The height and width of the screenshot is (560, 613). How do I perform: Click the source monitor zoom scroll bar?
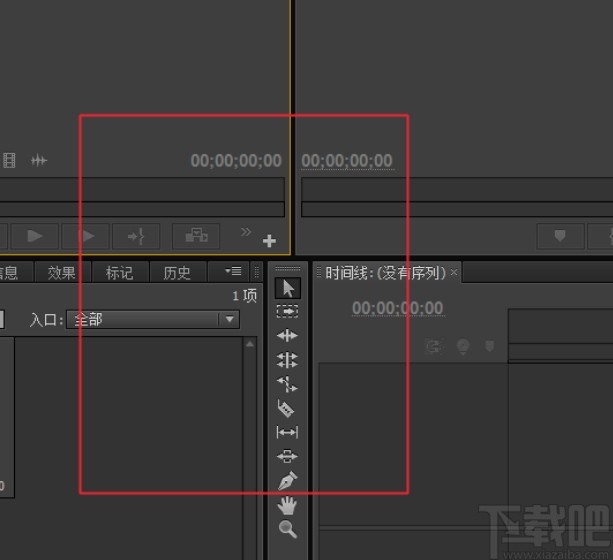click(x=142, y=209)
